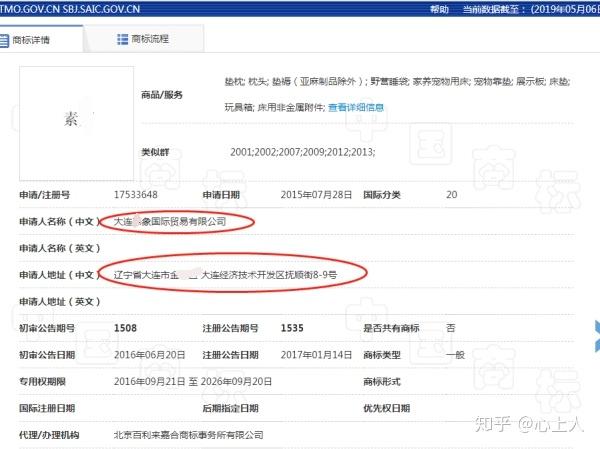Click the 国际注册日期 label
Image resolution: width=600 pixels, height=449 pixels.
coord(47,408)
